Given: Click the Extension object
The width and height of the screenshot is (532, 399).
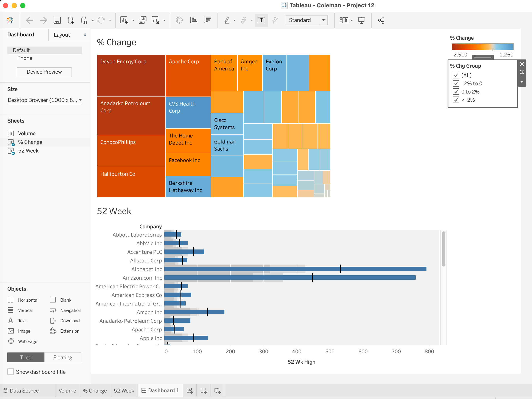Looking at the screenshot, I should tap(64, 331).
